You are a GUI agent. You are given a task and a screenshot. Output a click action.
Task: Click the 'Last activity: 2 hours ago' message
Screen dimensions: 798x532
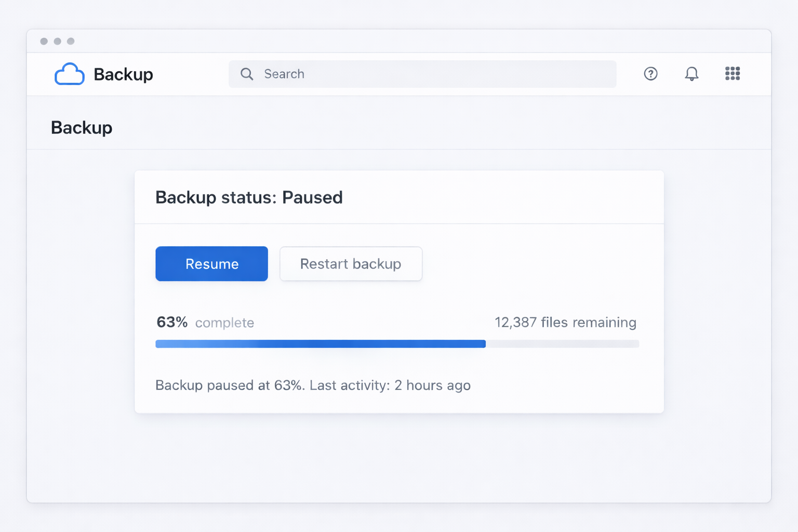click(x=390, y=385)
